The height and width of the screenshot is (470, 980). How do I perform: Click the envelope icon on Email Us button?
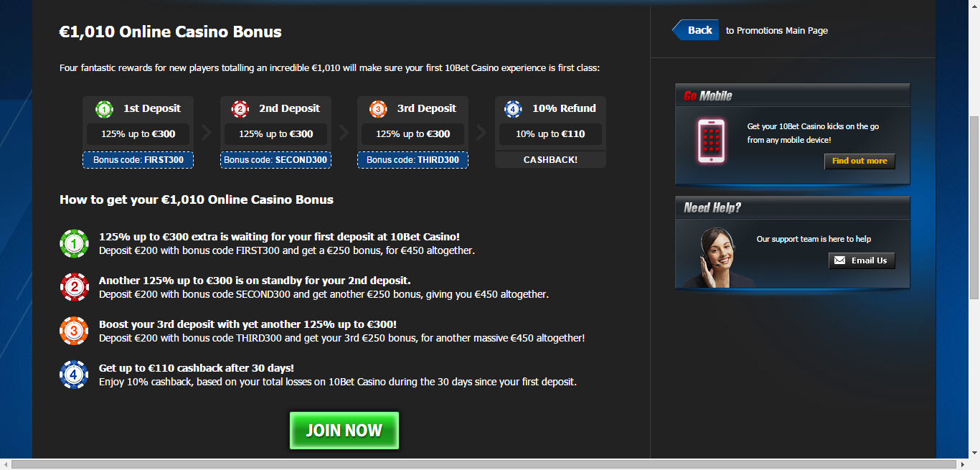tap(840, 260)
